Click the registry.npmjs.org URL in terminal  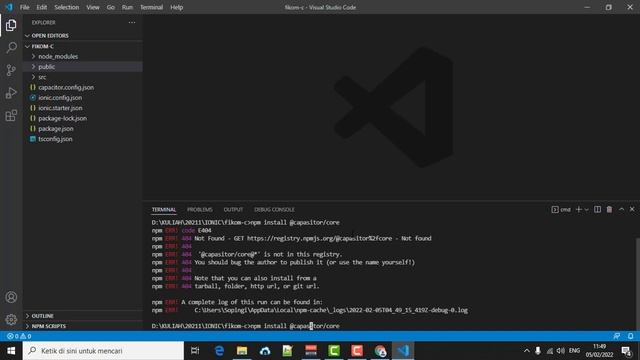point(320,238)
